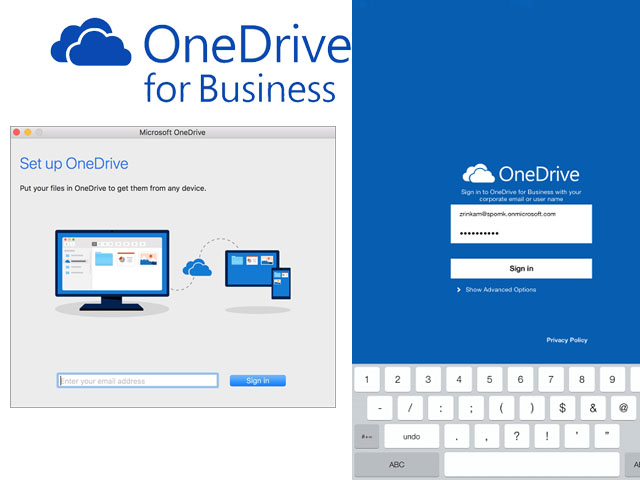This screenshot has height=480, width=640.
Task: Tap the colon key on keyboard
Action: pos(441,408)
